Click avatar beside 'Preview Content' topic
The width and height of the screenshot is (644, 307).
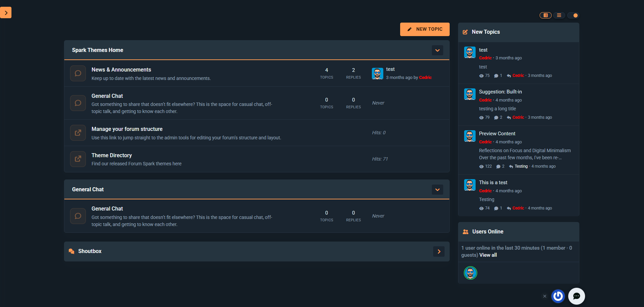[x=470, y=136]
